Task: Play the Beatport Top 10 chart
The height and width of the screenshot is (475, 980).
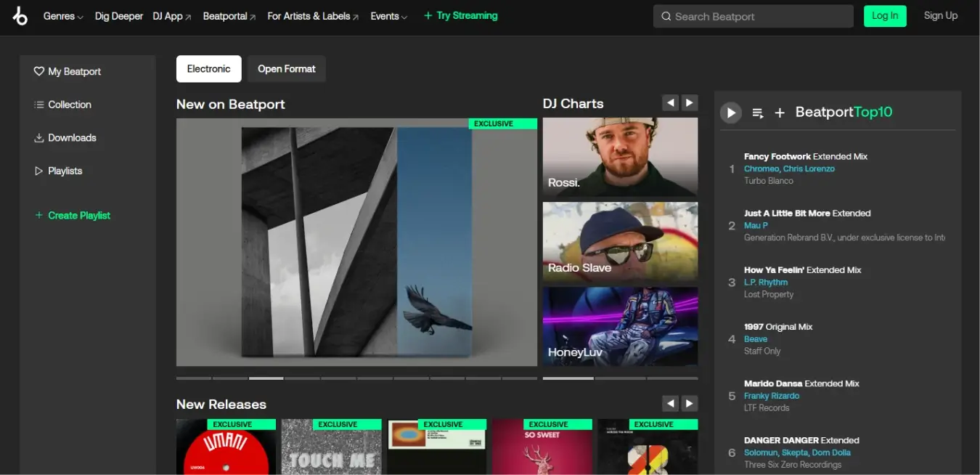Action: coord(731,113)
